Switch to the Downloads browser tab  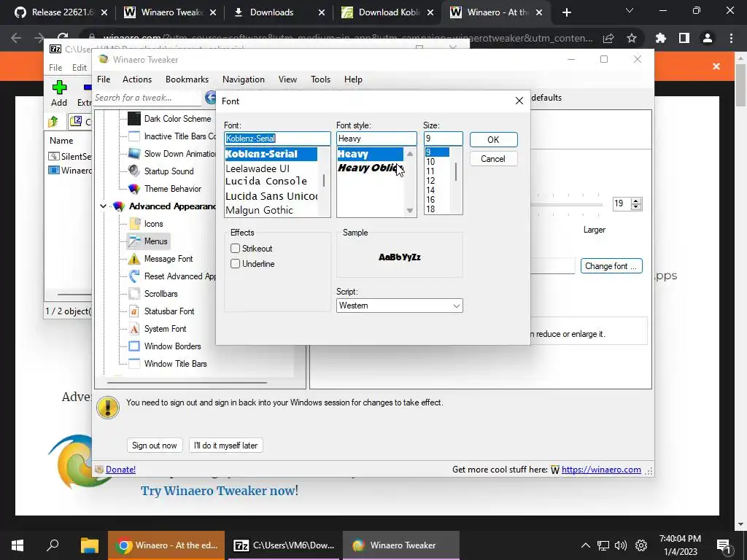point(279,12)
